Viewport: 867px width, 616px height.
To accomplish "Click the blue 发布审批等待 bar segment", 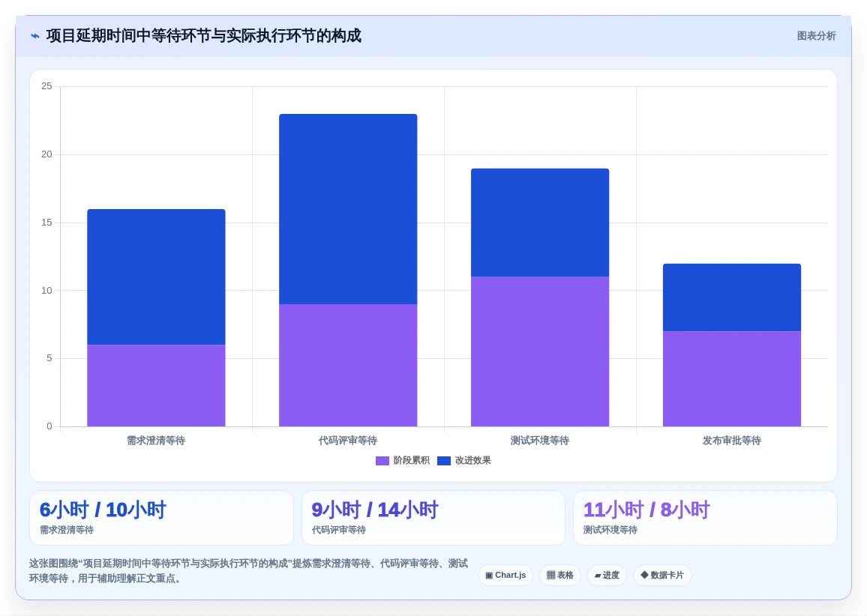I will tap(731, 298).
